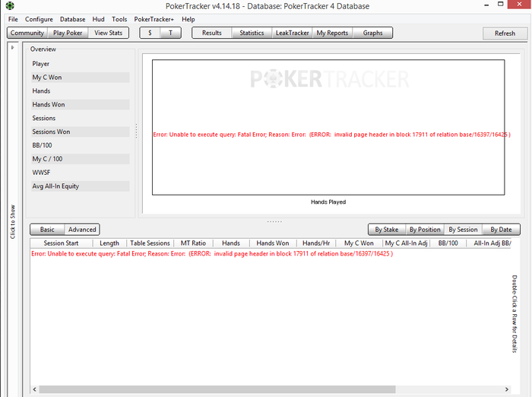This screenshot has height=397, width=532.
Task: Switch to the Graphs tab
Action: pyautogui.click(x=372, y=33)
